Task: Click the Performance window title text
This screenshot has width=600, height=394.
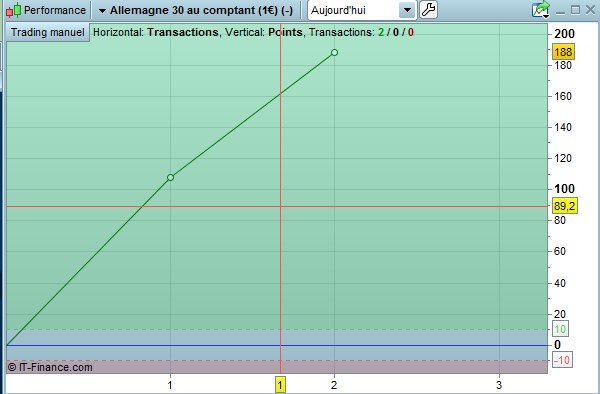Action: click(x=55, y=10)
